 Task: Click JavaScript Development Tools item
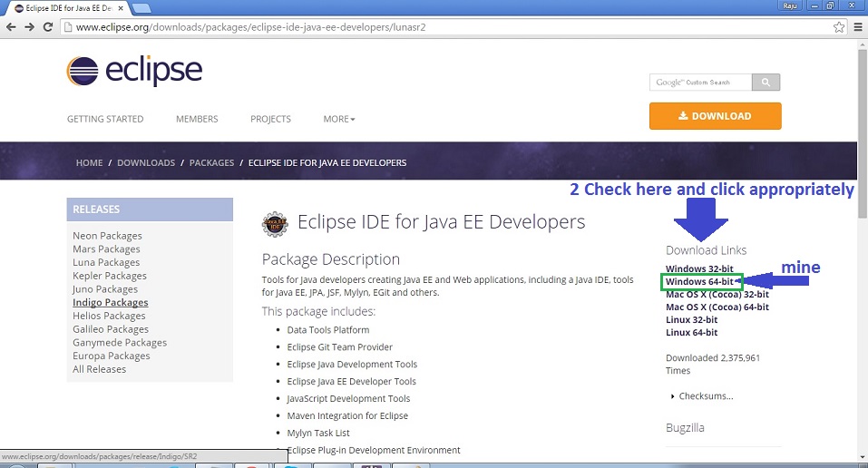(348, 398)
